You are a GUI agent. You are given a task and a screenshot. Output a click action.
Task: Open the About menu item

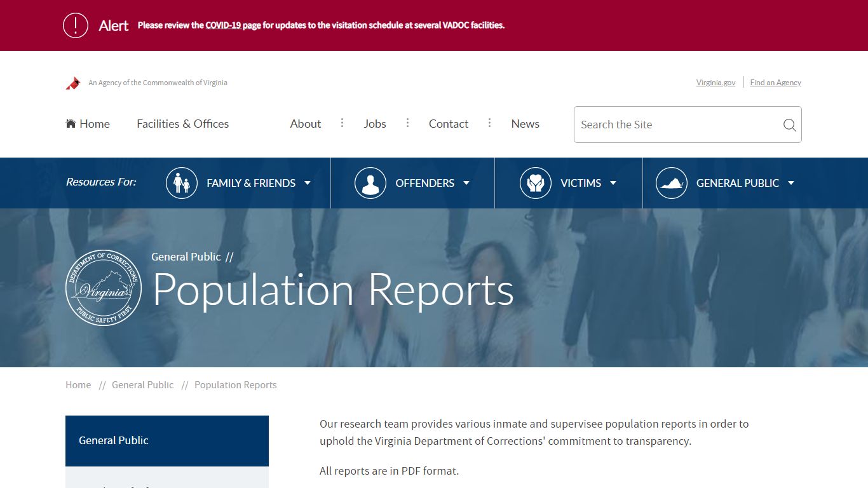pos(306,124)
